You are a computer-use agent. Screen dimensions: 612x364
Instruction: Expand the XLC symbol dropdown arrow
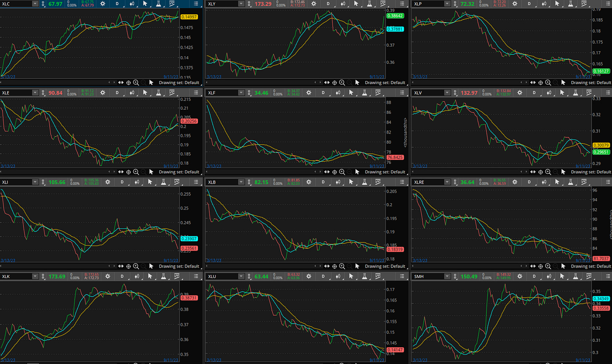(35, 4)
